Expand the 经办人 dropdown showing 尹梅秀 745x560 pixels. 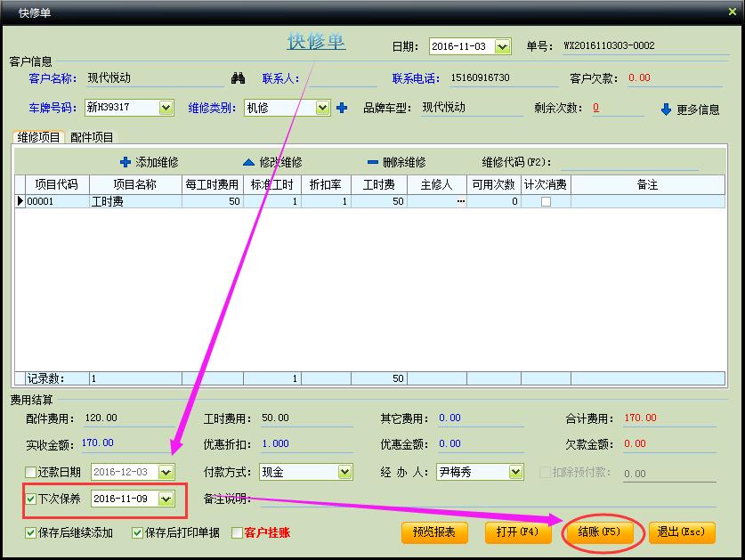click(515, 472)
